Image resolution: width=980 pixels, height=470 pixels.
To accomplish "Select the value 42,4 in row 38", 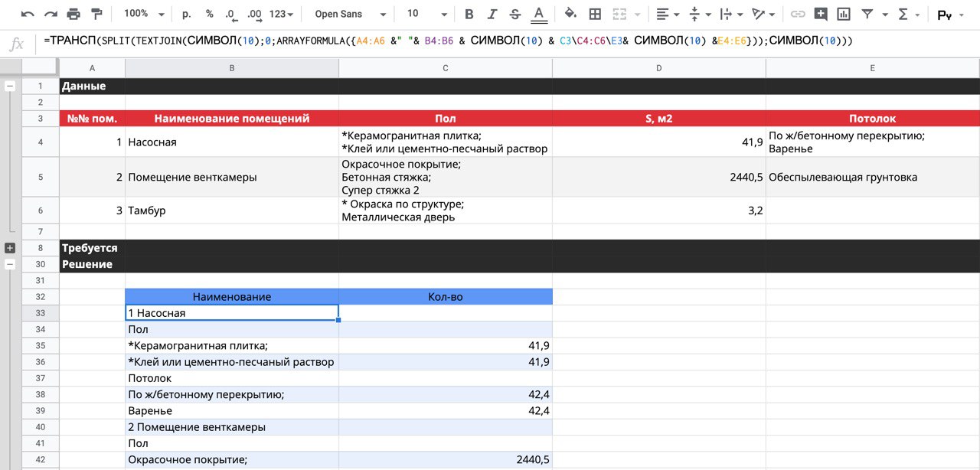I will pos(446,394).
